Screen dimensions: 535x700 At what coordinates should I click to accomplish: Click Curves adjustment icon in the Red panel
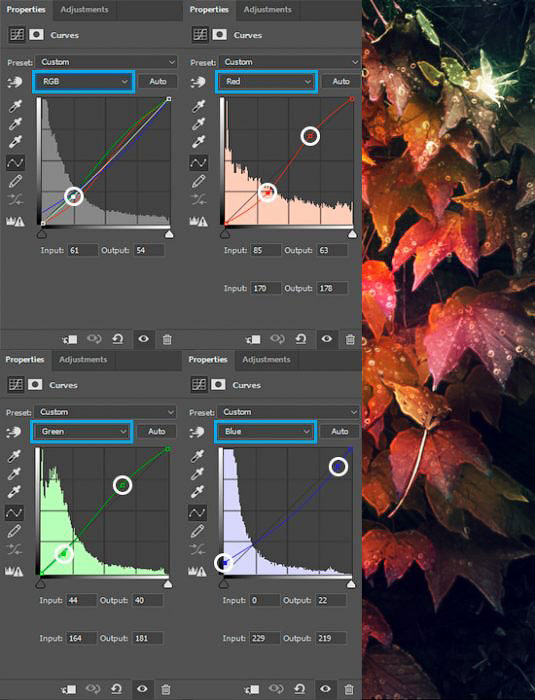click(200, 34)
